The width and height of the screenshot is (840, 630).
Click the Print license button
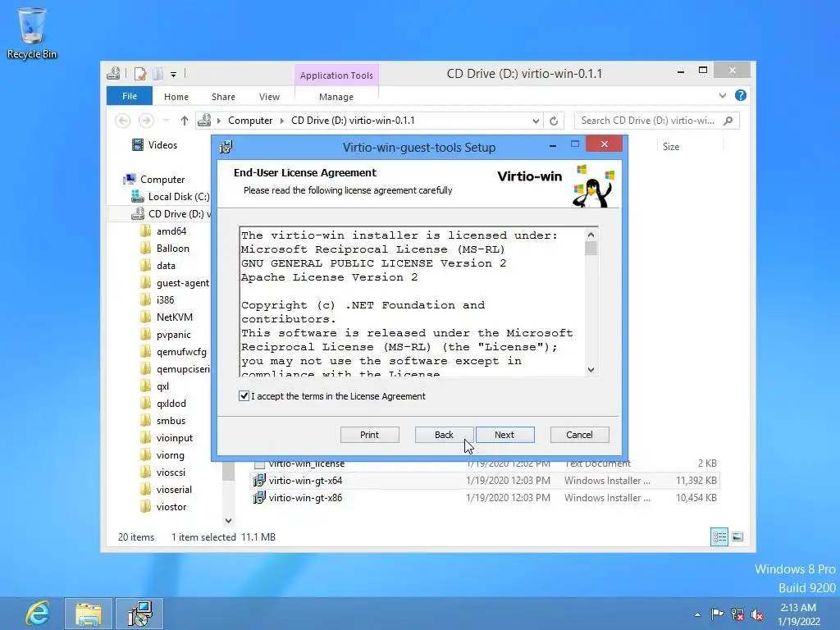[370, 435]
